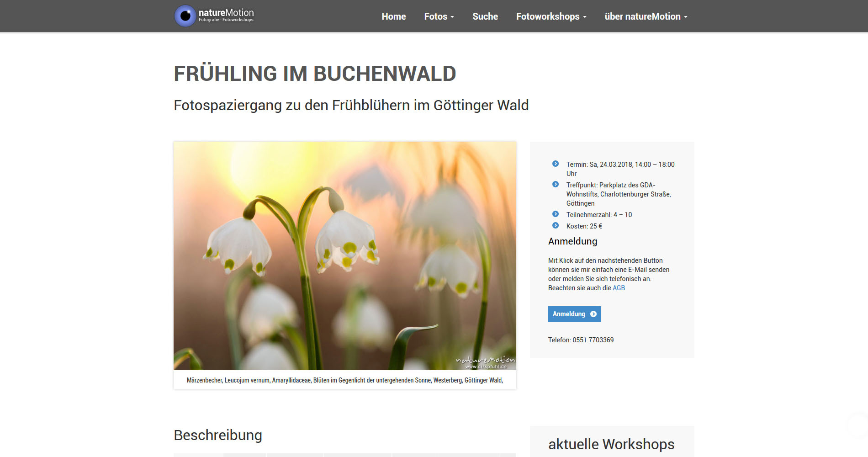Open the Suche menu item
This screenshot has width=868, height=457.
coord(485,16)
